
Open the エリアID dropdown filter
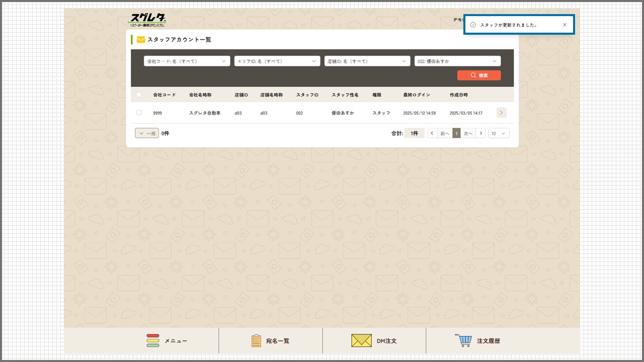pos(277,61)
